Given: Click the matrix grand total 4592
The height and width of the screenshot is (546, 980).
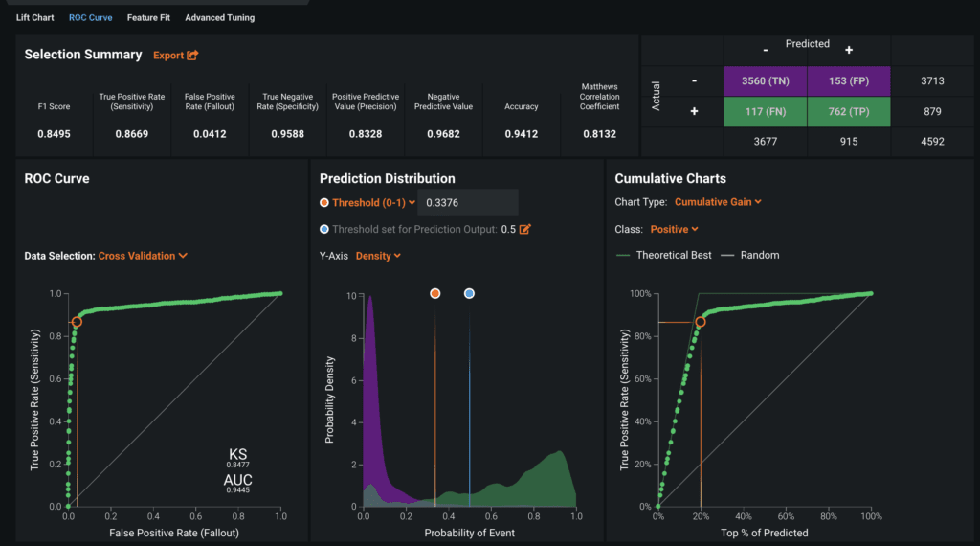Looking at the screenshot, I should pos(932,142).
